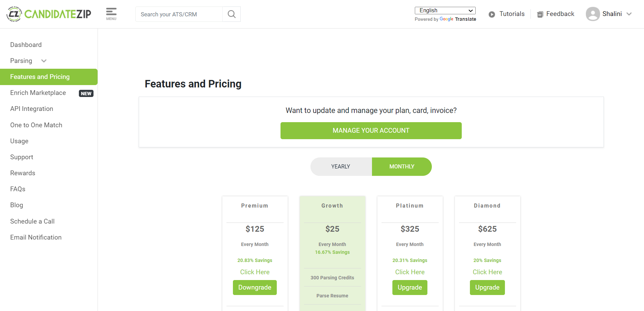Click the Premium plan's Click Here link
Viewport: 644px width, 311px height.
255,272
